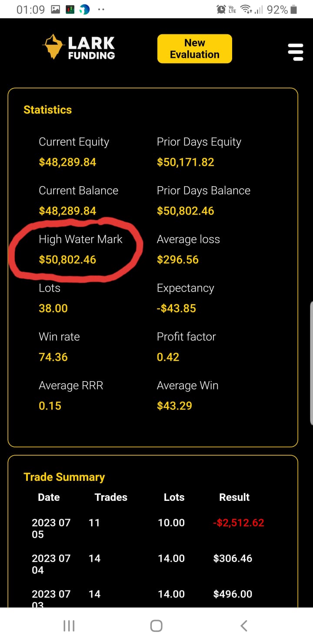The height and width of the screenshot is (644, 313).
Task: Tap the Current Equity value $48,289.84
Action: 67,162
